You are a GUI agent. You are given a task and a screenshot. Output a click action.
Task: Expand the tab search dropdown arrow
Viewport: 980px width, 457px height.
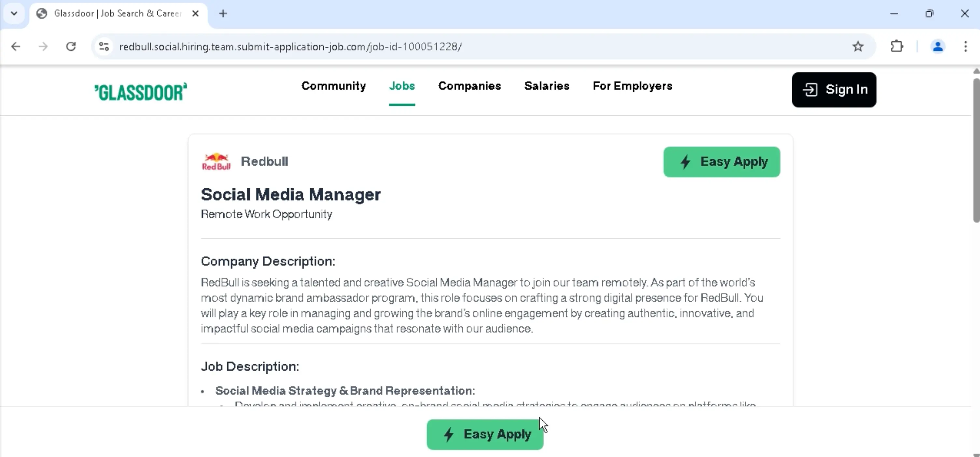(x=14, y=13)
